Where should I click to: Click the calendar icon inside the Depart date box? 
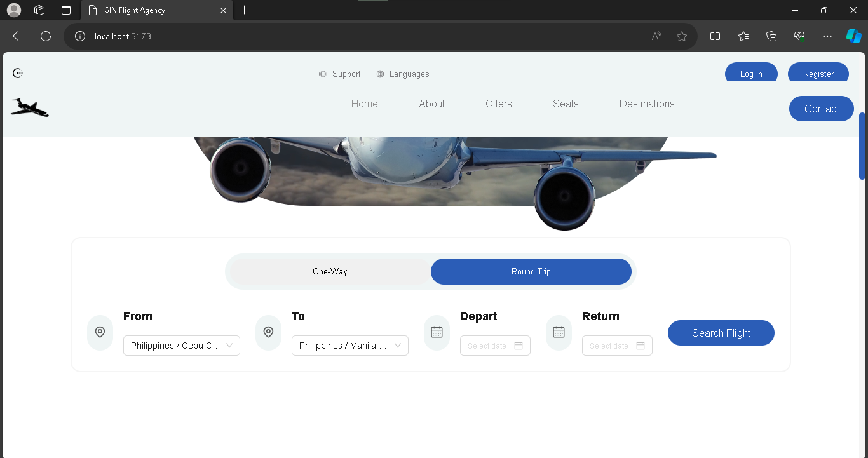coord(519,346)
